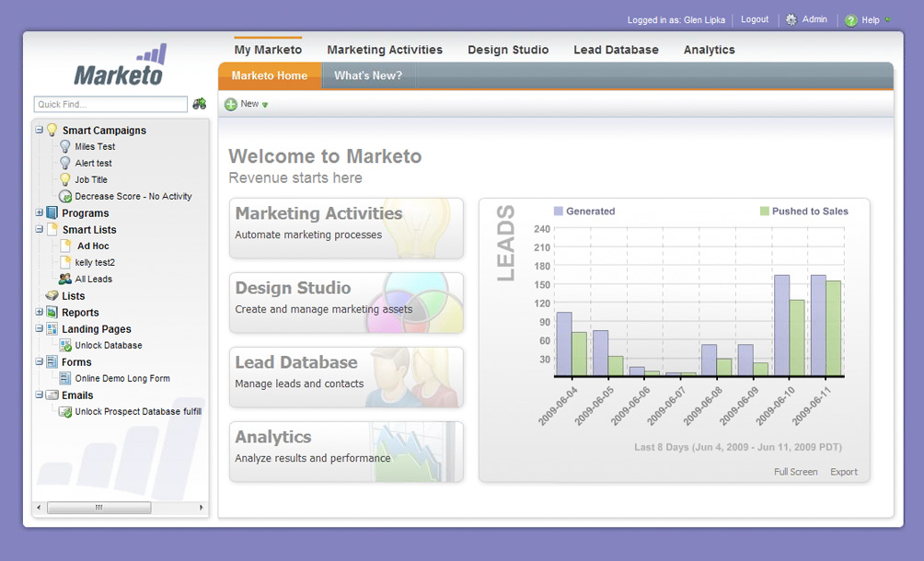Click the Decrease Score - No Activity icon

tap(64, 196)
